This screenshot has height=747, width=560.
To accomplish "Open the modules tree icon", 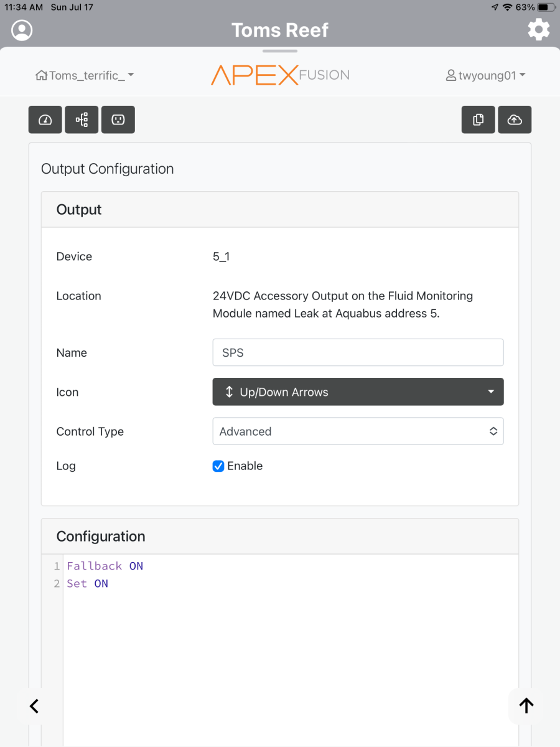I will [x=82, y=120].
